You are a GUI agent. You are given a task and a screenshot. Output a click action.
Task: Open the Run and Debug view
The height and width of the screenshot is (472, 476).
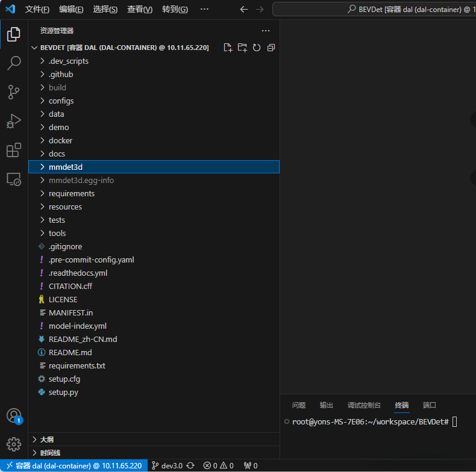pyautogui.click(x=14, y=121)
